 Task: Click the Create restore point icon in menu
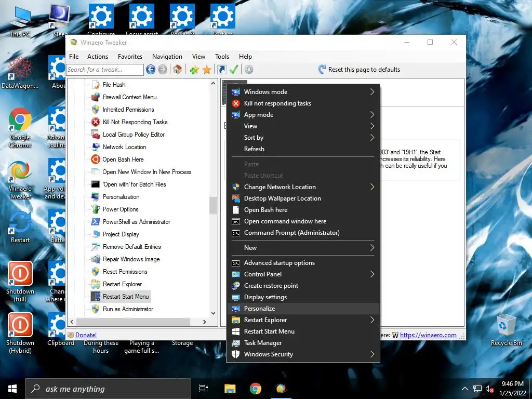[236, 286]
